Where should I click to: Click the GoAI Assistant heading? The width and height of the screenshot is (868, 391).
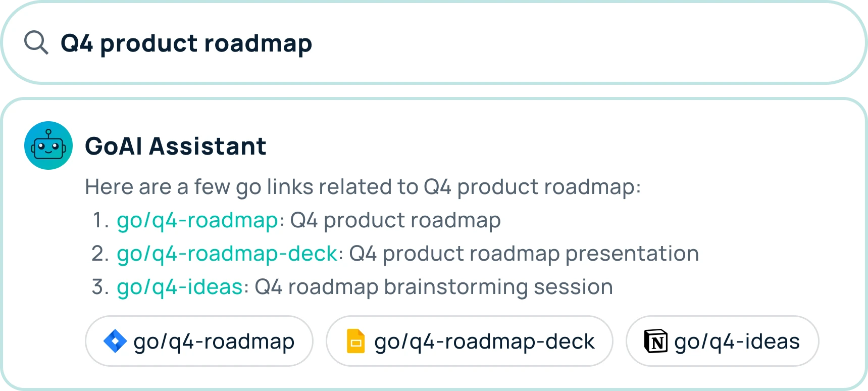tap(175, 146)
